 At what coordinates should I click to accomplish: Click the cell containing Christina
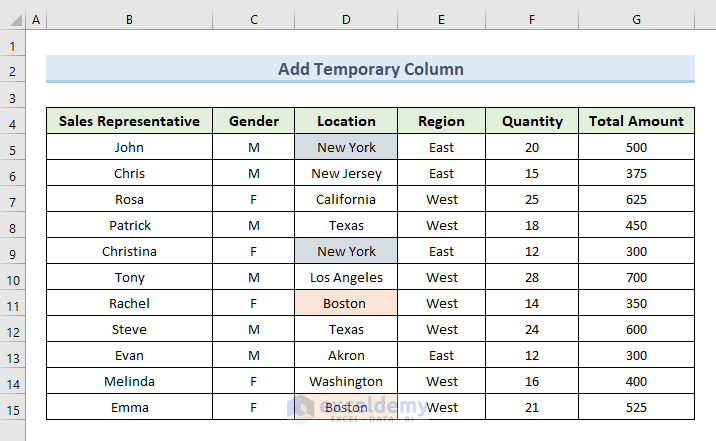pos(129,251)
